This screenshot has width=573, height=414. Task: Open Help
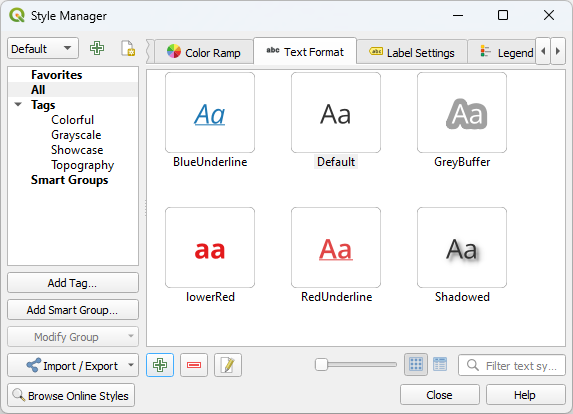(x=525, y=395)
